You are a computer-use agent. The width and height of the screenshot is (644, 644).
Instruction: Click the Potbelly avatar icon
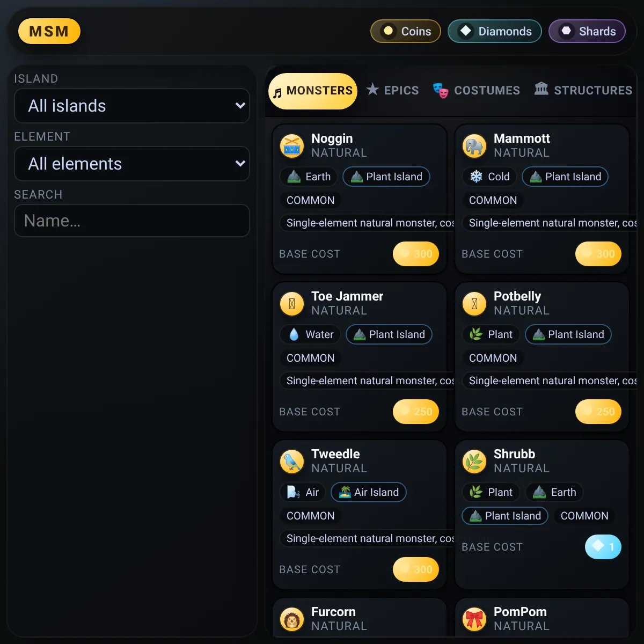[474, 304]
